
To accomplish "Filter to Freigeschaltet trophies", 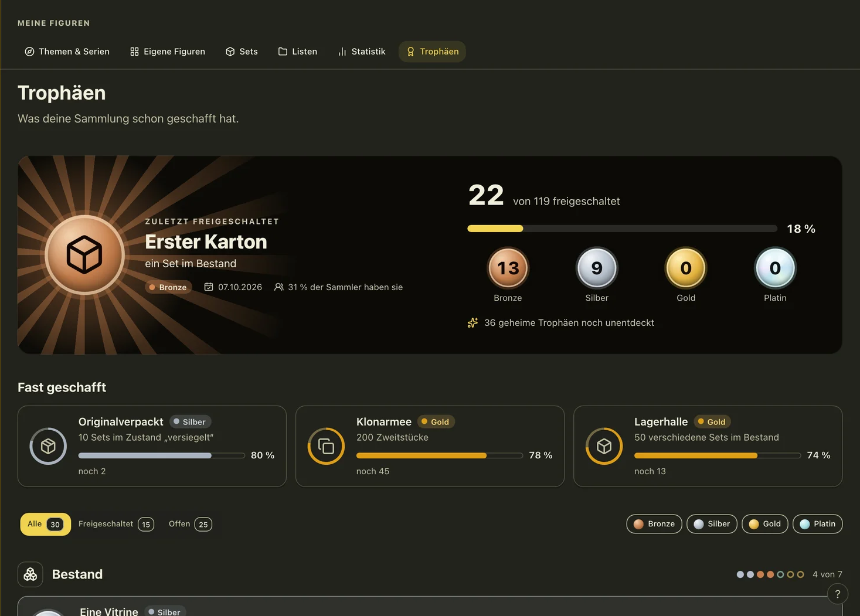I will point(116,524).
